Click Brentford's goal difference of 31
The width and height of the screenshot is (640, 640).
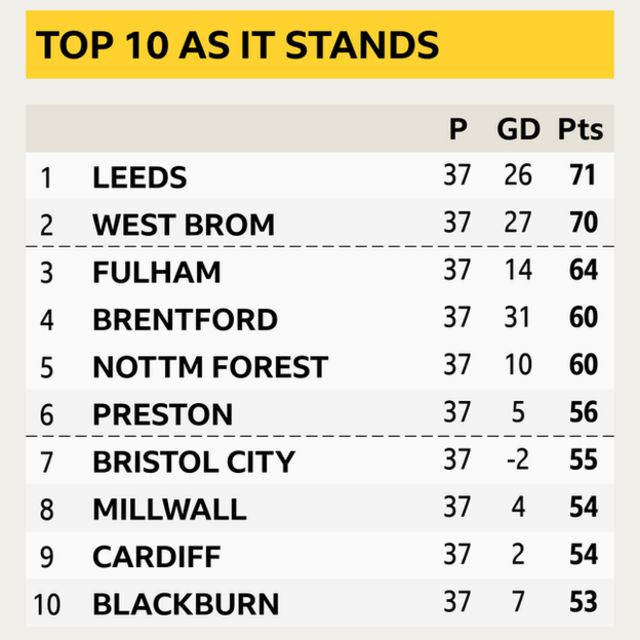click(518, 319)
